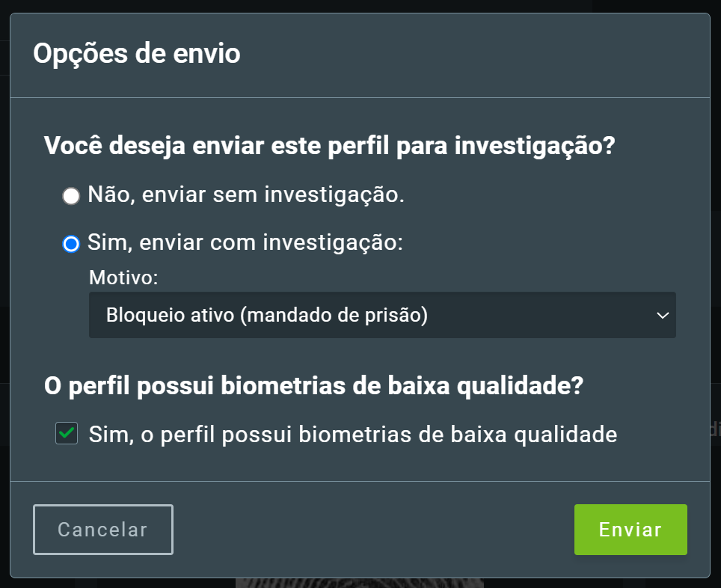
Task: Click the 'Sim, o perfil possui biometrias de baixa qualidade' label
Action: (353, 435)
